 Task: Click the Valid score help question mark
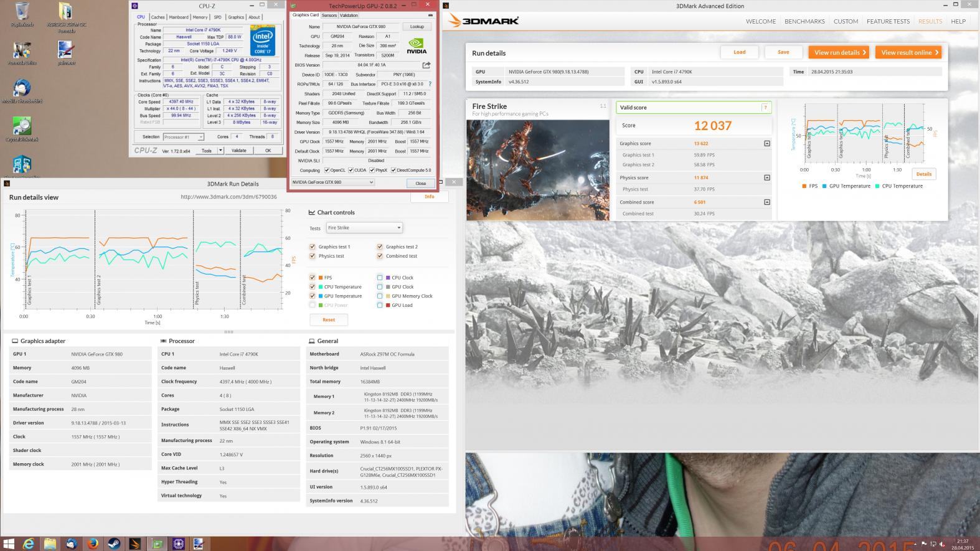[765, 108]
